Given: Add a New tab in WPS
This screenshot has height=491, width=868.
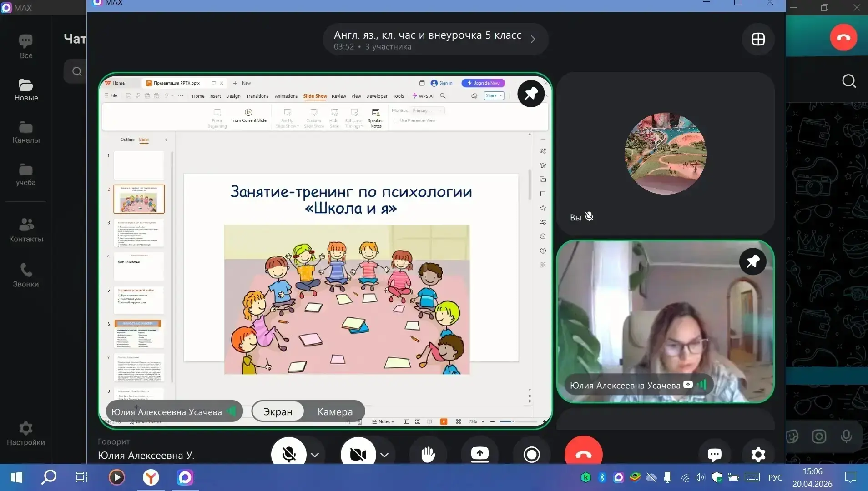Looking at the screenshot, I should tap(242, 83).
